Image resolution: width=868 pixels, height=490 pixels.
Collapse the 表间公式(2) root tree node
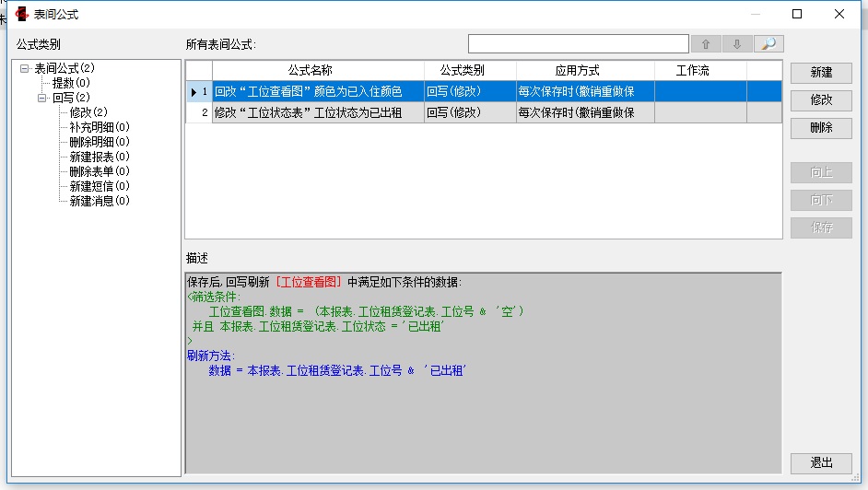coord(25,68)
